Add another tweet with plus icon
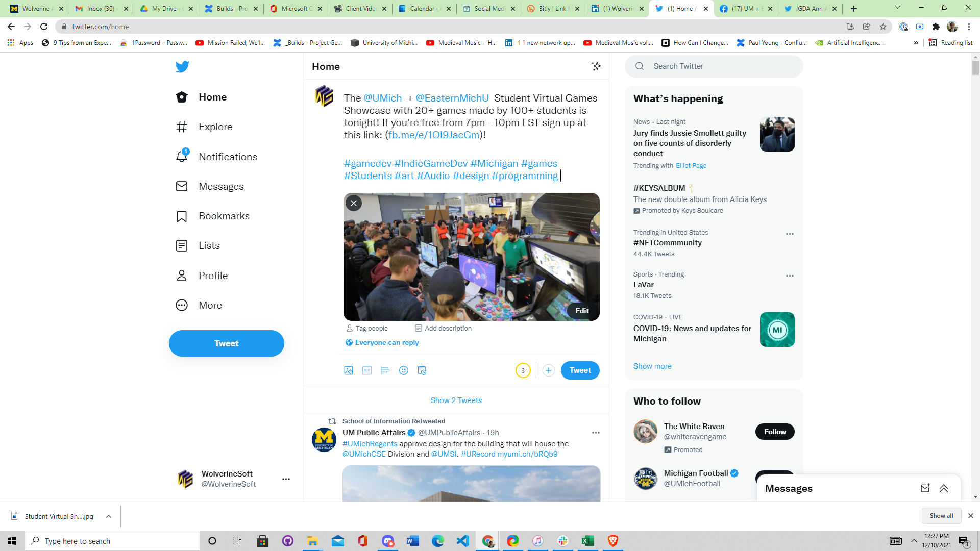The height and width of the screenshot is (551, 980). 549,370
